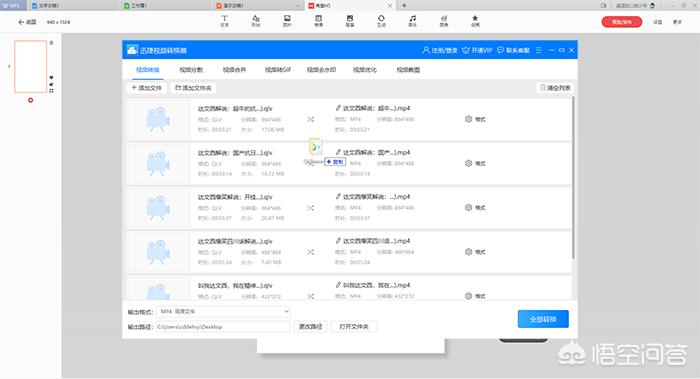Viewport: 700px width, 379px height.
Task: Click the 添加文件 button
Action: [146, 88]
